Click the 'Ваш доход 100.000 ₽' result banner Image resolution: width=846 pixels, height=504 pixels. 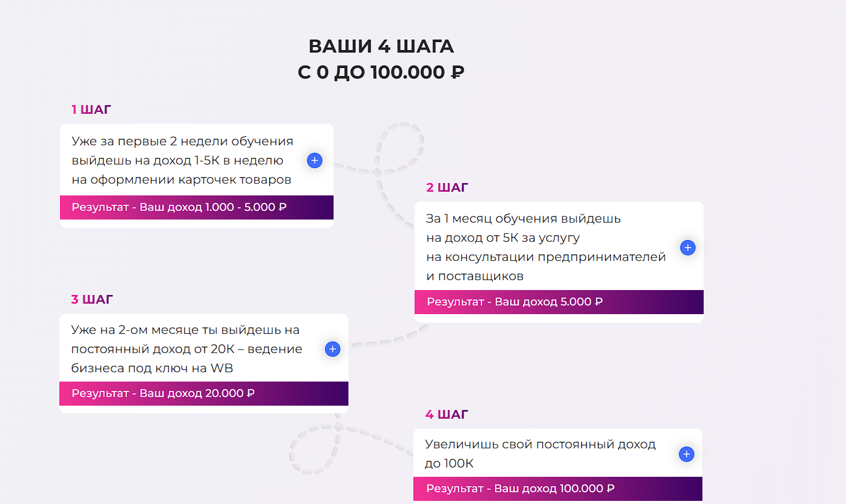click(x=558, y=489)
